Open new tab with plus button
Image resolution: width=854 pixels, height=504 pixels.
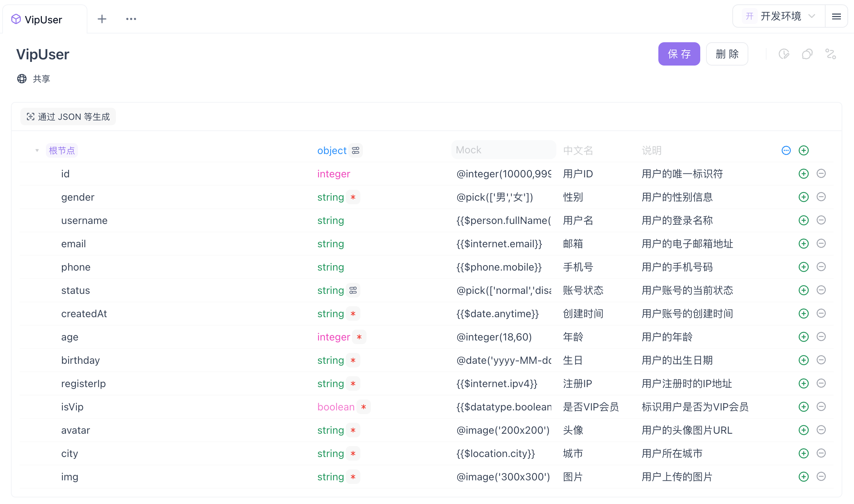[102, 19]
